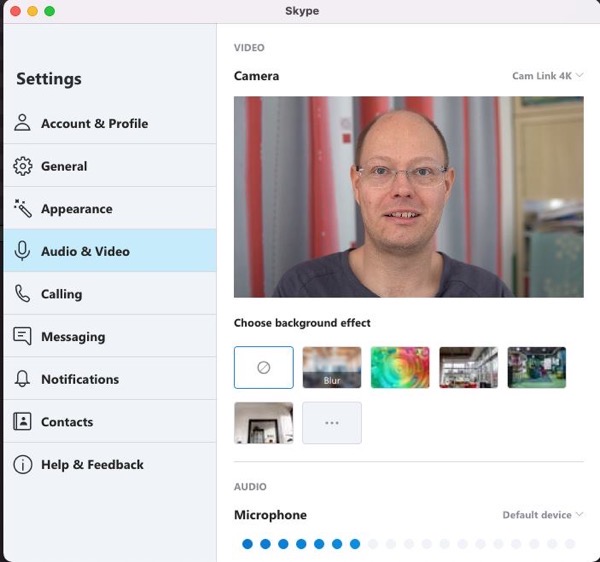Click the Account & Profile person icon
The width and height of the screenshot is (600, 562).
click(22, 123)
